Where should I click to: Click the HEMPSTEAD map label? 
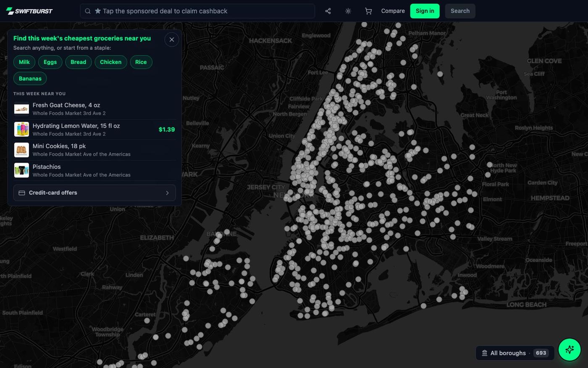pyautogui.click(x=550, y=198)
